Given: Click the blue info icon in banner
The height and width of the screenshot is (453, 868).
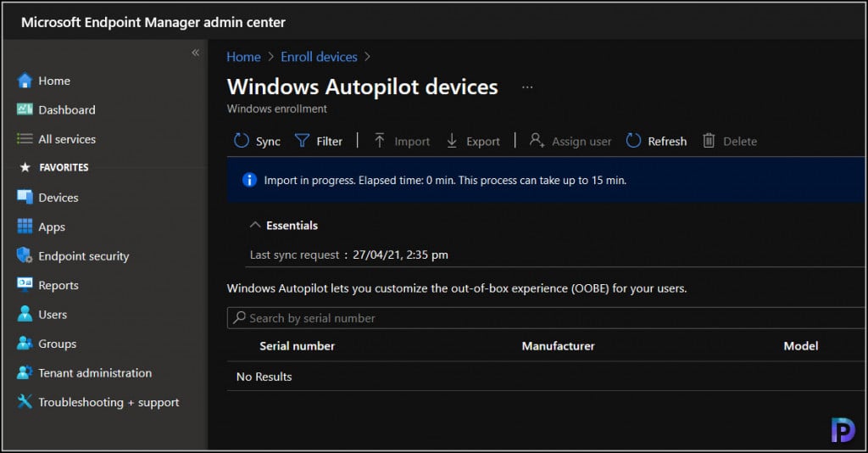Looking at the screenshot, I should tap(250, 180).
